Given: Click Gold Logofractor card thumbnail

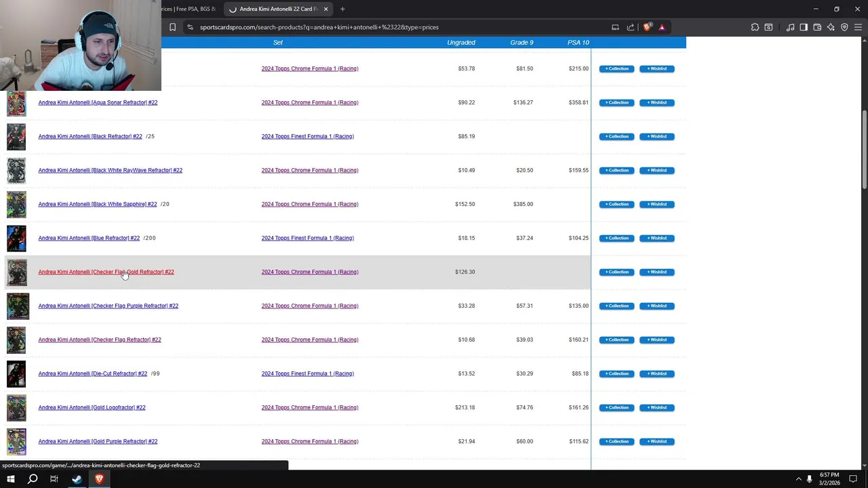Looking at the screenshot, I should click(16, 408).
